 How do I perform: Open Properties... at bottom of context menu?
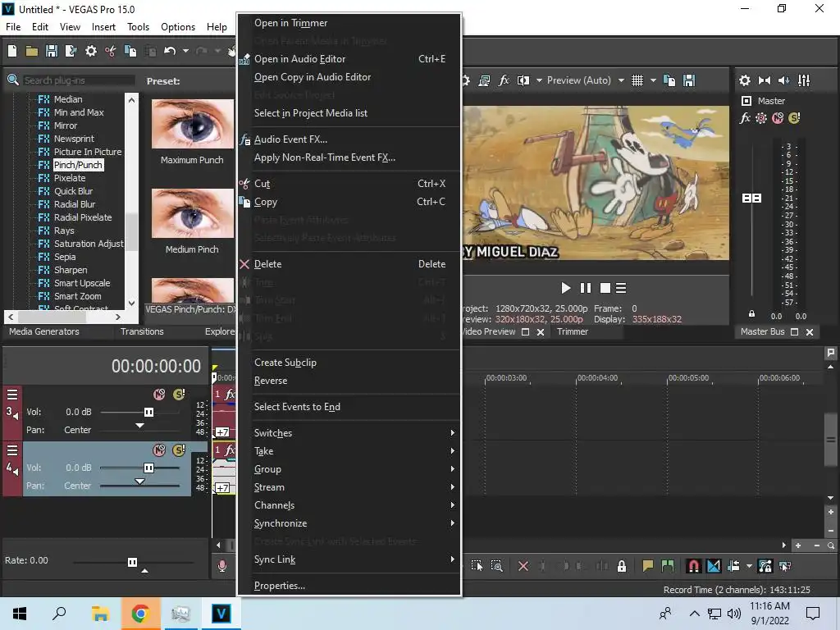pyautogui.click(x=349, y=586)
